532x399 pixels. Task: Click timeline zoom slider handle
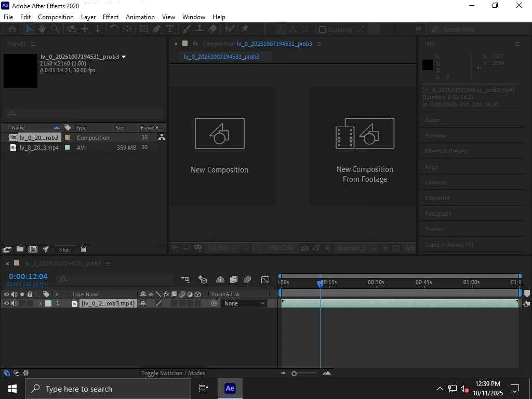tap(294, 374)
